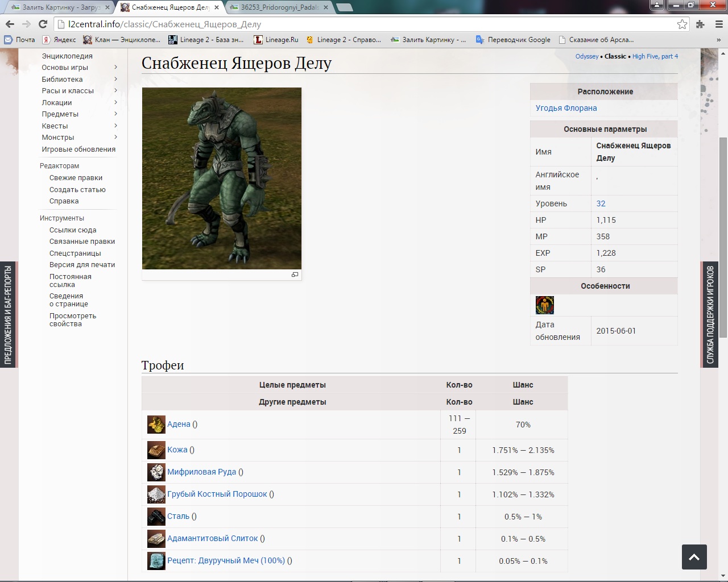The height and width of the screenshot is (582, 728).
Task: Close the Снабженец Ящеров Делу tab
Action: pyautogui.click(x=217, y=7)
